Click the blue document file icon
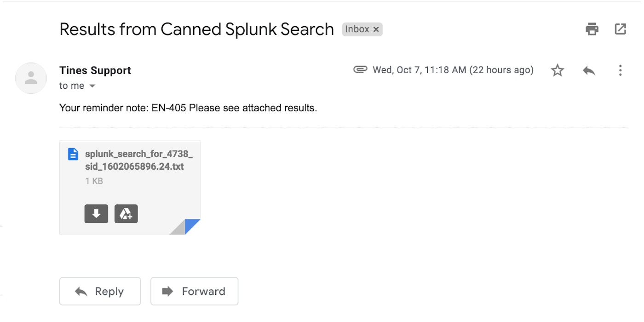This screenshot has height=322, width=644. [x=73, y=154]
